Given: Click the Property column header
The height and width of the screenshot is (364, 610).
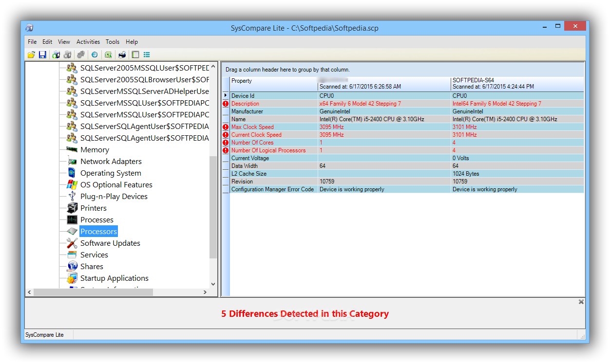Looking at the screenshot, I should (x=274, y=84).
